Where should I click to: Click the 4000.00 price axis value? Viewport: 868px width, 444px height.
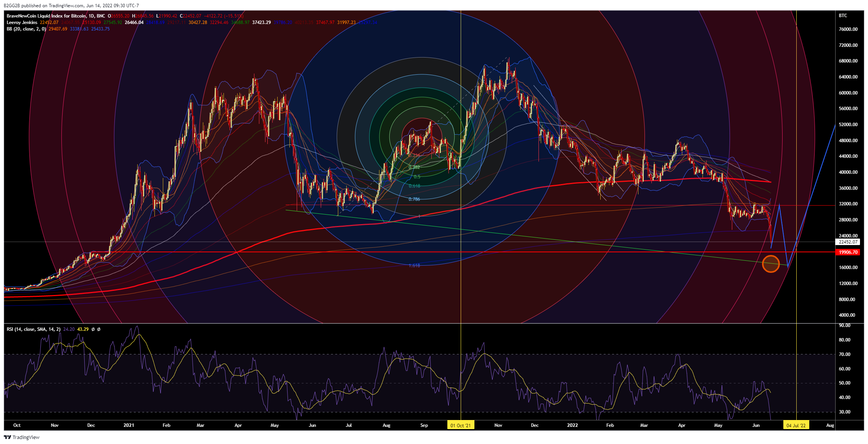pyautogui.click(x=847, y=315)
